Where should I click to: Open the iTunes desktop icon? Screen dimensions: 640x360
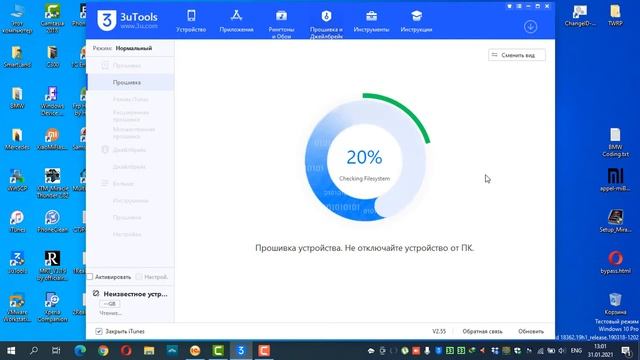17,222
